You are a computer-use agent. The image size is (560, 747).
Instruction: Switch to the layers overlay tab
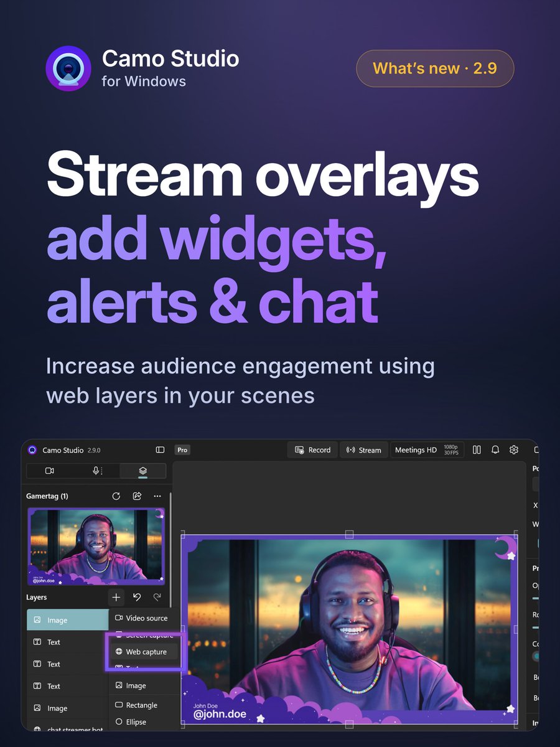click(x=142, y=471)
